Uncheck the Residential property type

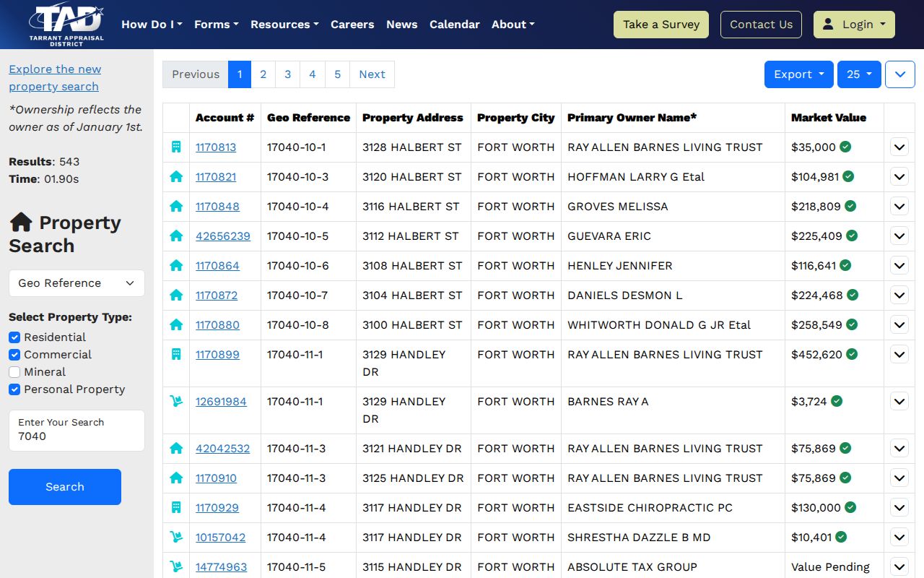14,337
